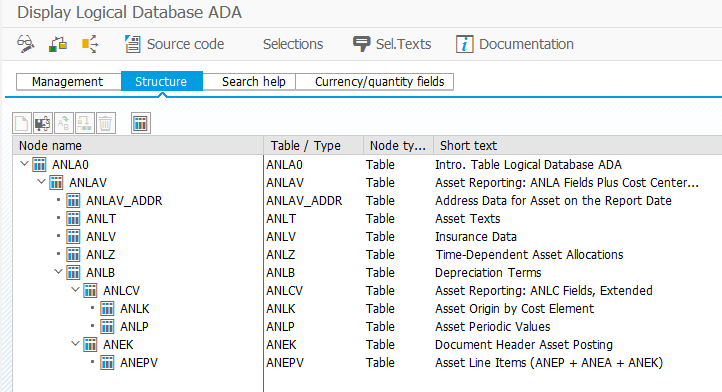Screen dimensions: 722x392
Task: Select the ANLP tree node
Action: [x=134, y=327]
